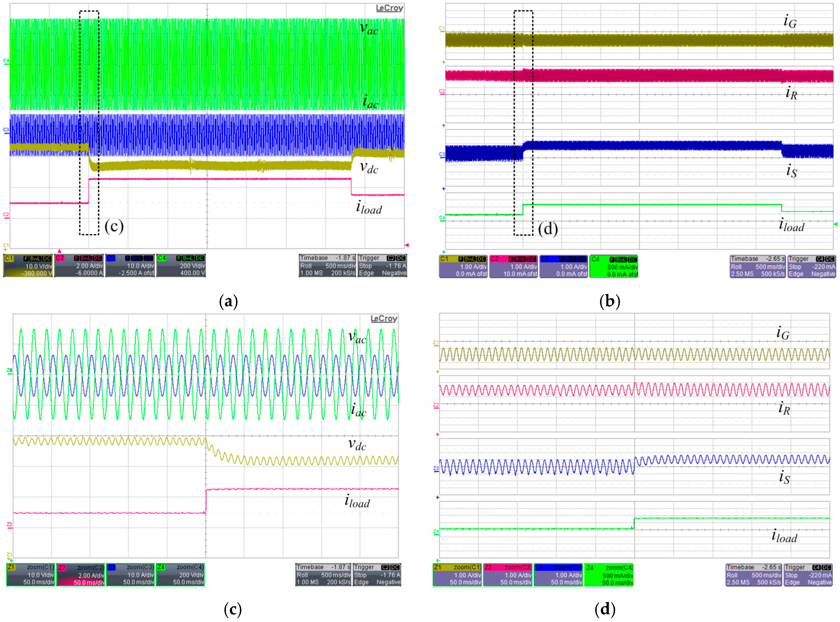Screen dimensions: 840x622
Task: Open the Trigger C2 DC box in panel (a)
Action: [382, 265]
